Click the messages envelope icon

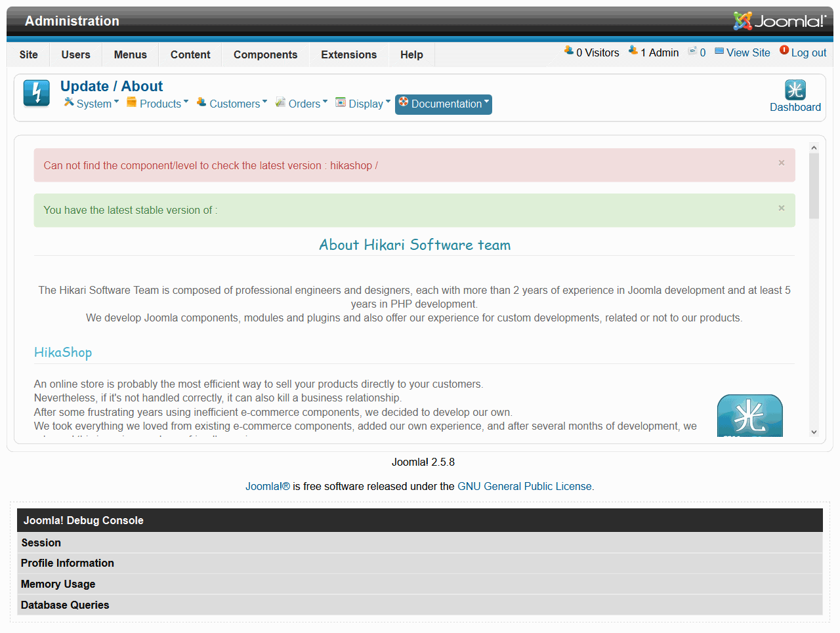tap(692, 51)
